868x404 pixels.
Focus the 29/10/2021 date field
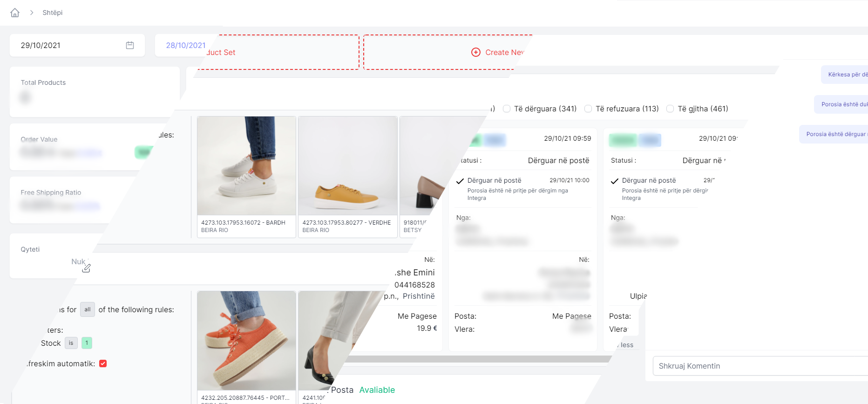click(77, 45)
